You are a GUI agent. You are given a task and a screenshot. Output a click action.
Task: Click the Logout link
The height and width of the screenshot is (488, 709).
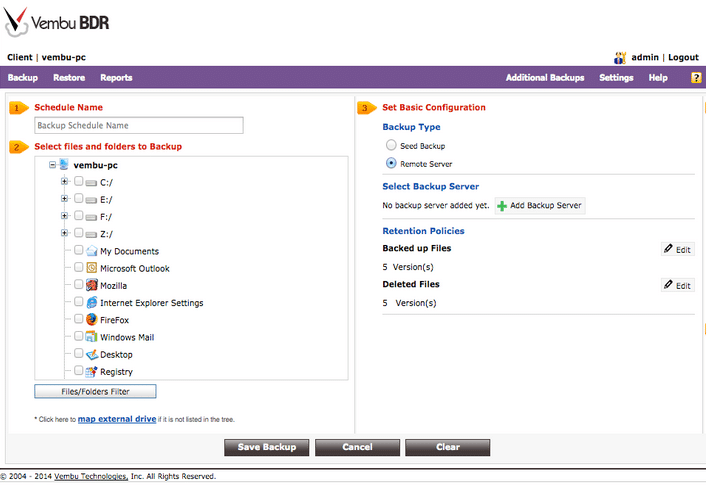pos(683,57)
